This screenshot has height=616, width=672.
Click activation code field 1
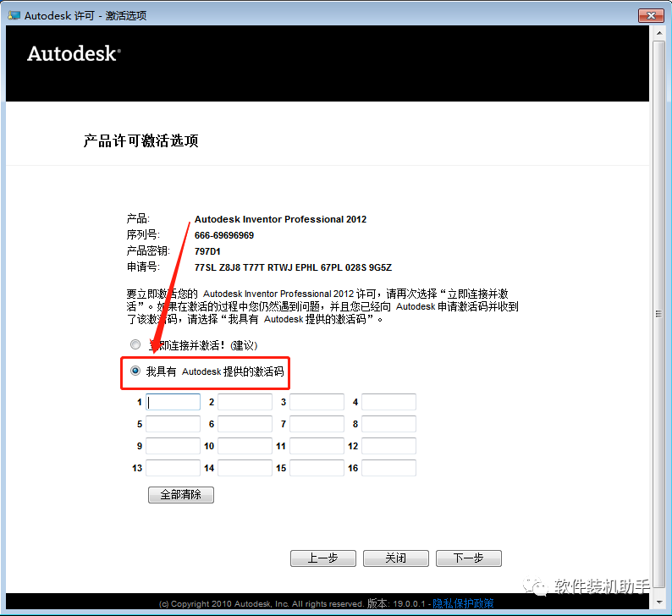pyautogui.click(x=174, y=402)
